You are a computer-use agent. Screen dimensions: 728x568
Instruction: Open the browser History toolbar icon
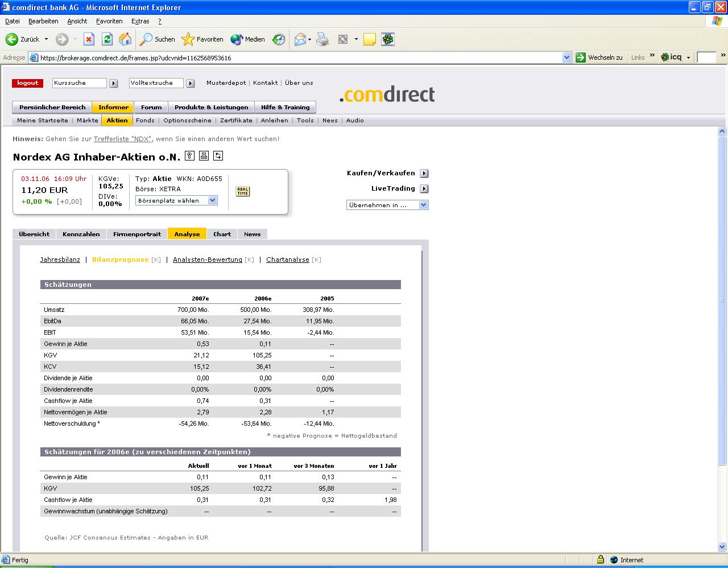pyautogui.click(x=279, y=39)
